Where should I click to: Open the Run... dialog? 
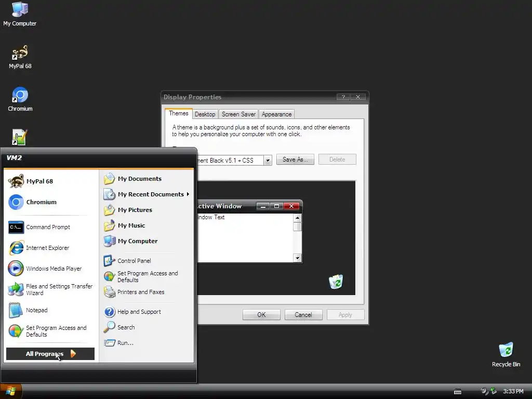[x=147, y=343]
